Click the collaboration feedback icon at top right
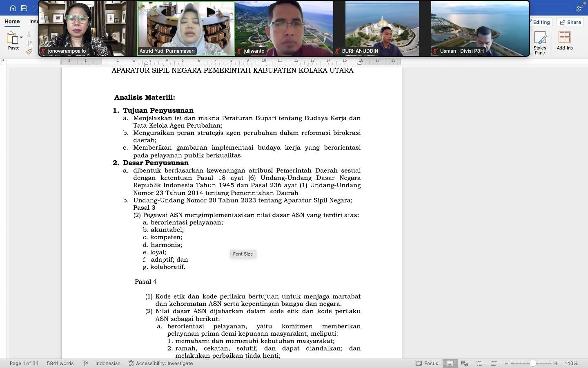The height and width of the screenshot is (368, 588). click(579, 8)
